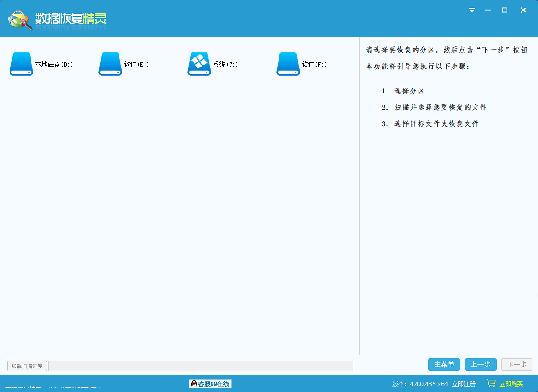The width and height of the screenshot is (538, 392).
Task: Click the scan progress bar
Action: click(201, 366)
